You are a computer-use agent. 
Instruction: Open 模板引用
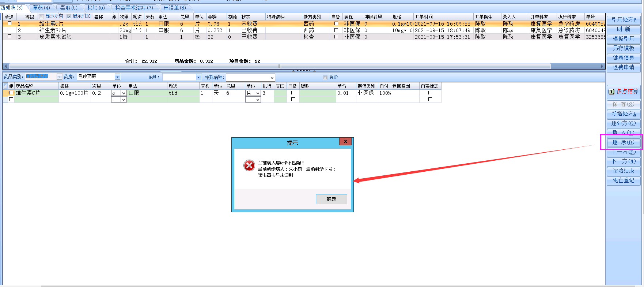624,39
